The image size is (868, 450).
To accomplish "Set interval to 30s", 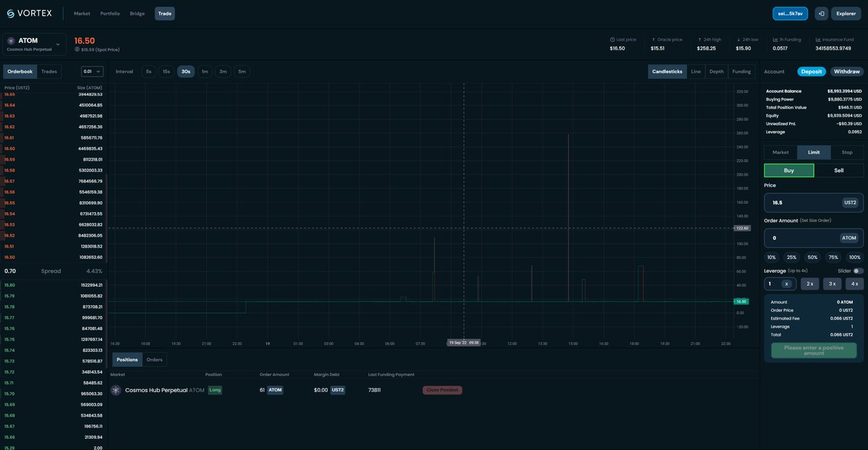I will [x=186, y=72].
